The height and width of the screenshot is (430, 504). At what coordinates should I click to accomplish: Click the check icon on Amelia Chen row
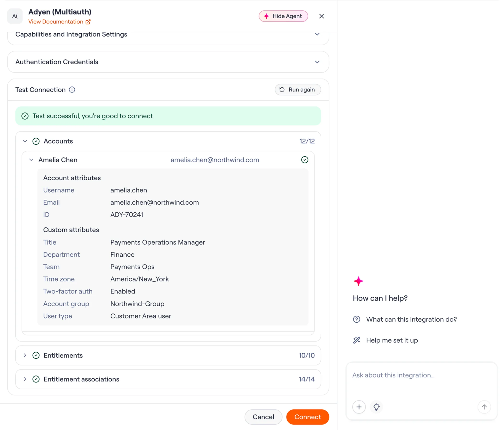(305, 160)
